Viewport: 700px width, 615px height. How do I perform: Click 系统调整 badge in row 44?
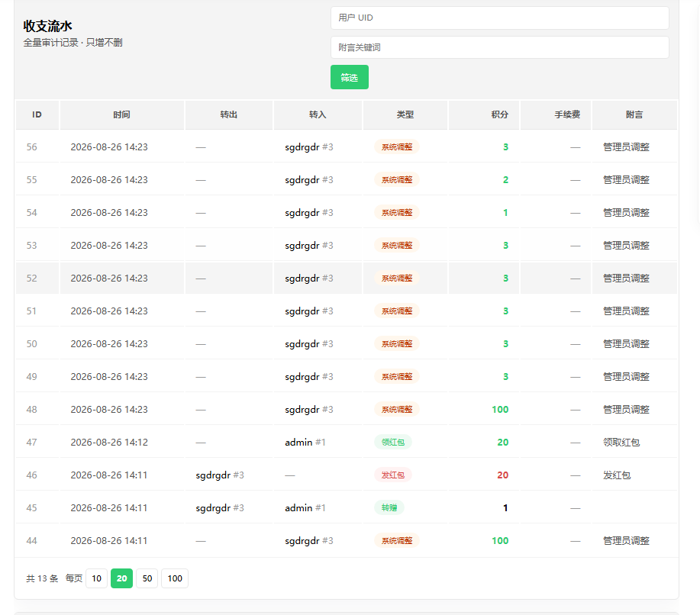click(397, 540)
